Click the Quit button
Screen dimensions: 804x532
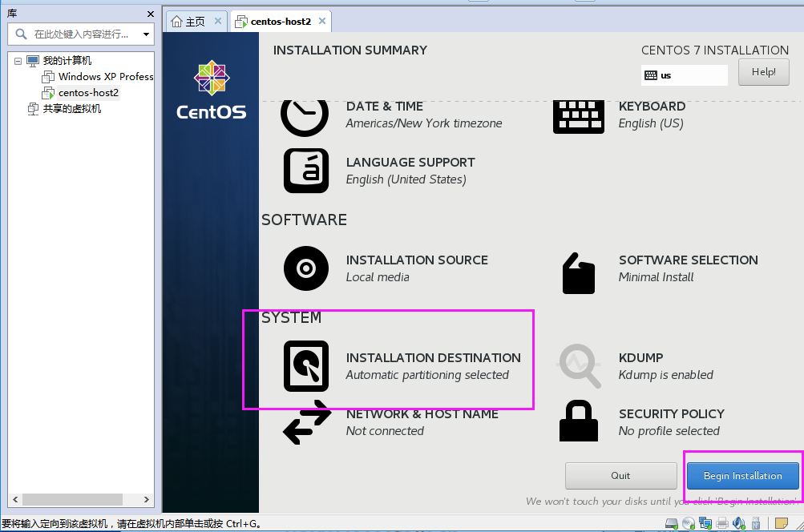(x=621, y=476)
